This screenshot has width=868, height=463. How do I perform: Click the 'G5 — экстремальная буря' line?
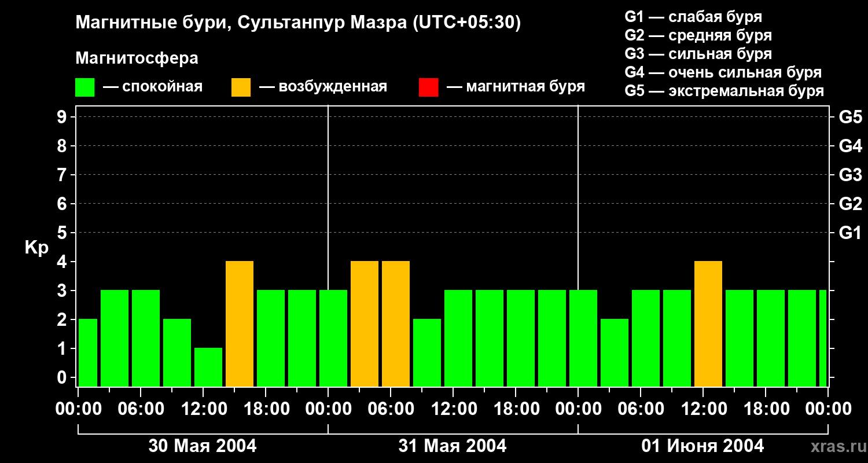[x=724, y=91]
